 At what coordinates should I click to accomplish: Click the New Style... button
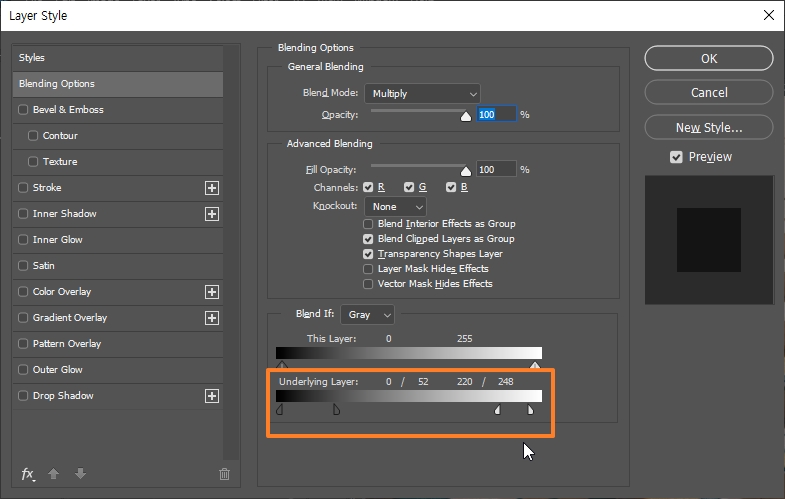(x=709, y=128)
